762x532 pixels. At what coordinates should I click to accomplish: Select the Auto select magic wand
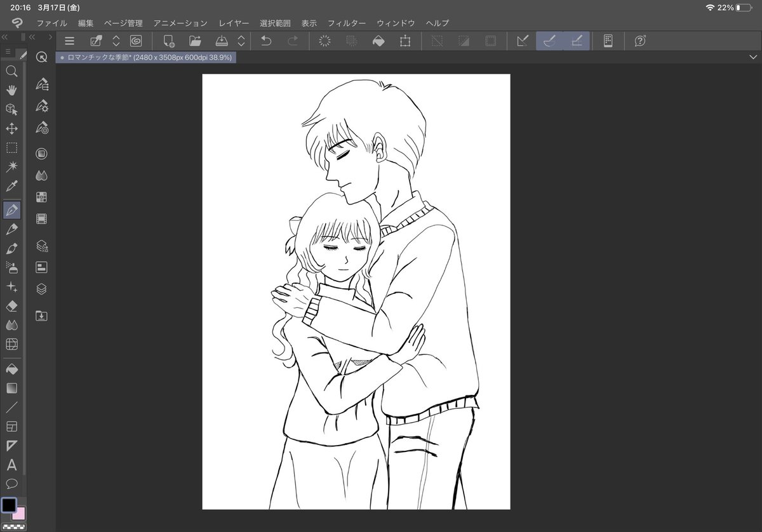11,167
